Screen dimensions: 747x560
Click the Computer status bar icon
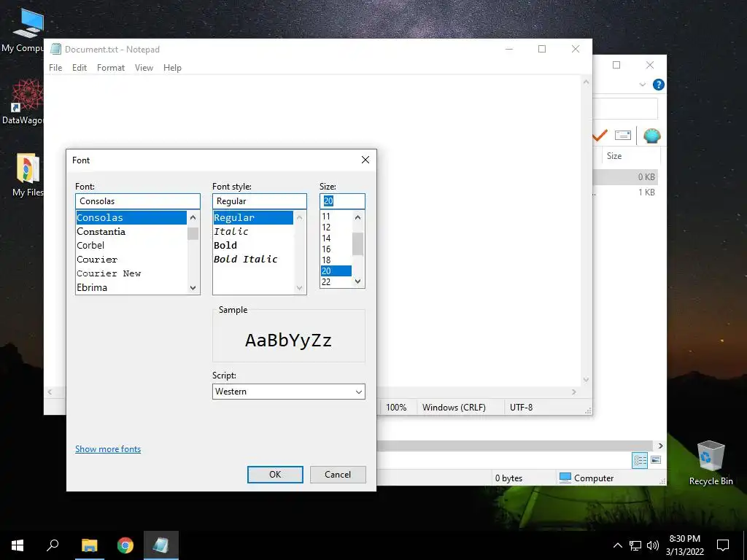(565, 478)
